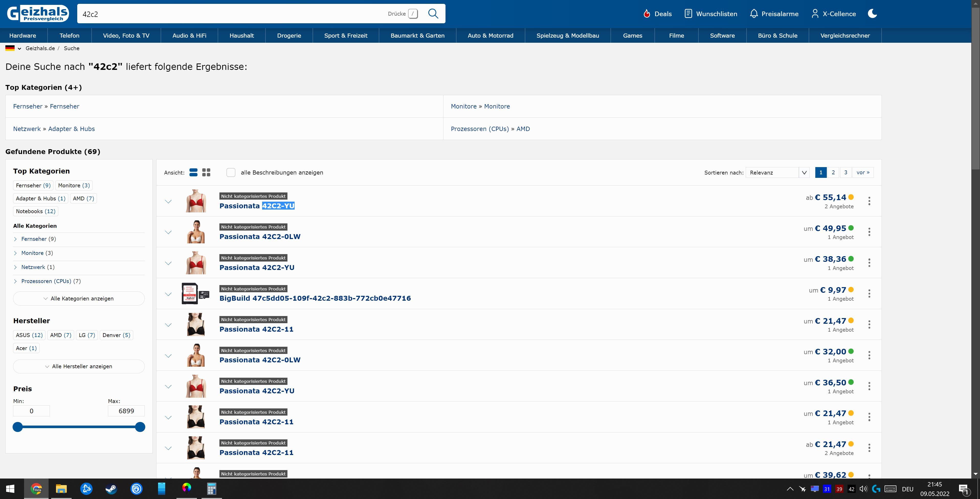This screenshot has width=980, height=499.
Task: Open Games menu
Action: (x=633, y=35)
